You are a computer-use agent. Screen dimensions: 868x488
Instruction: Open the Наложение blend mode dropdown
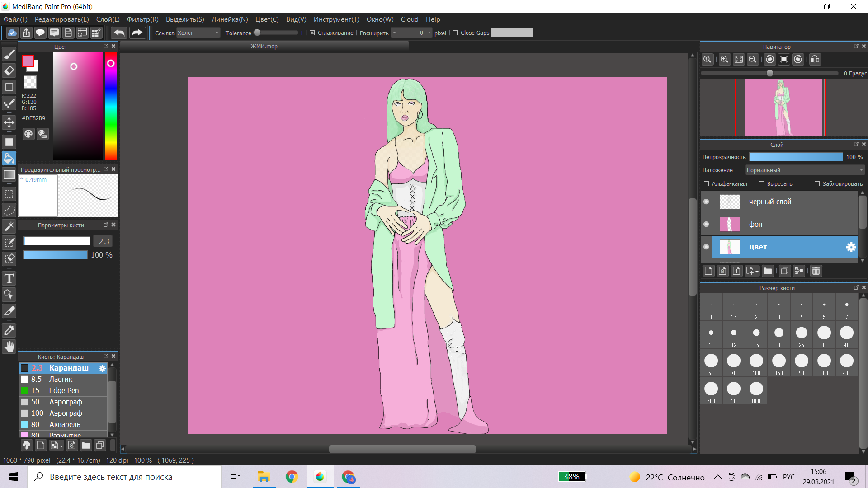[x=805, y=170]
